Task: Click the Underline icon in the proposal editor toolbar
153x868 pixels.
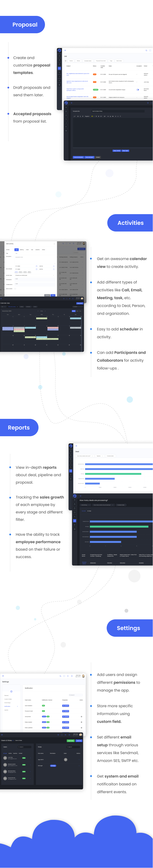Action: 80,116
